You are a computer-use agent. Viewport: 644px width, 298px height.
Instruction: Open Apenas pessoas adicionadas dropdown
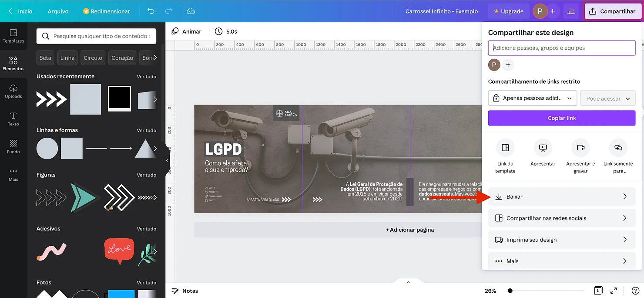click(x=533, y=98)
